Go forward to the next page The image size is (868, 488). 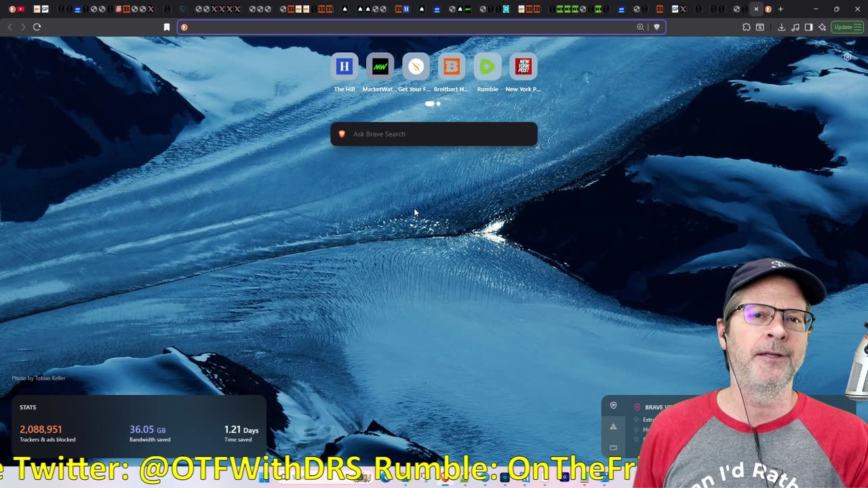[23, 27]
